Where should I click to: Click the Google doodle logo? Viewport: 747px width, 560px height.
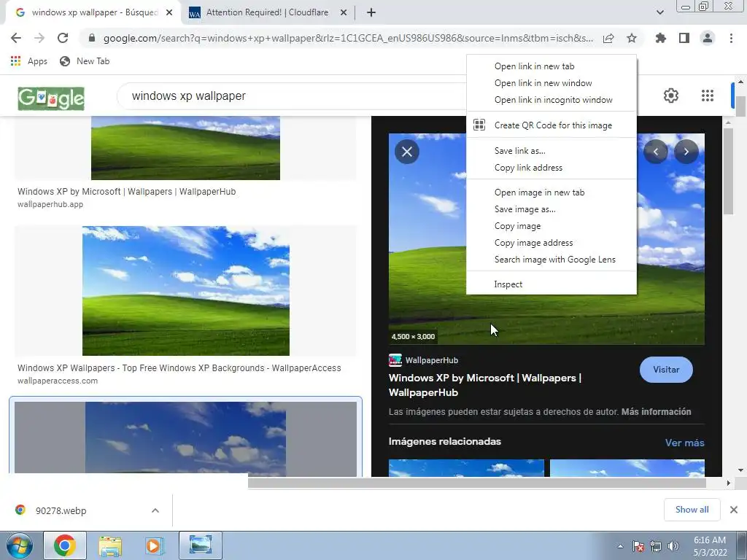(51, 98)
